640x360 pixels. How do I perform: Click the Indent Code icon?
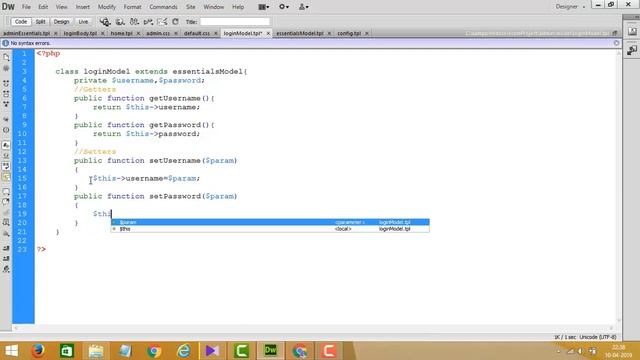[6, 248]
